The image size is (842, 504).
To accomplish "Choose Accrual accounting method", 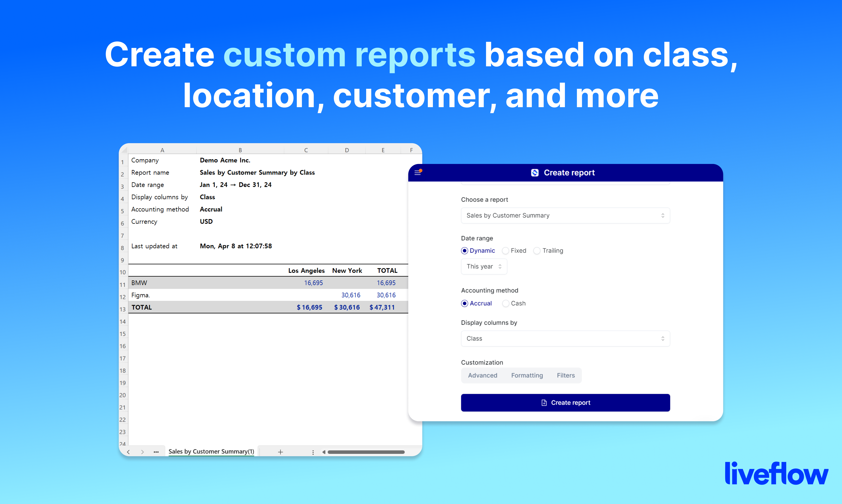I will (x=476, y=303).
